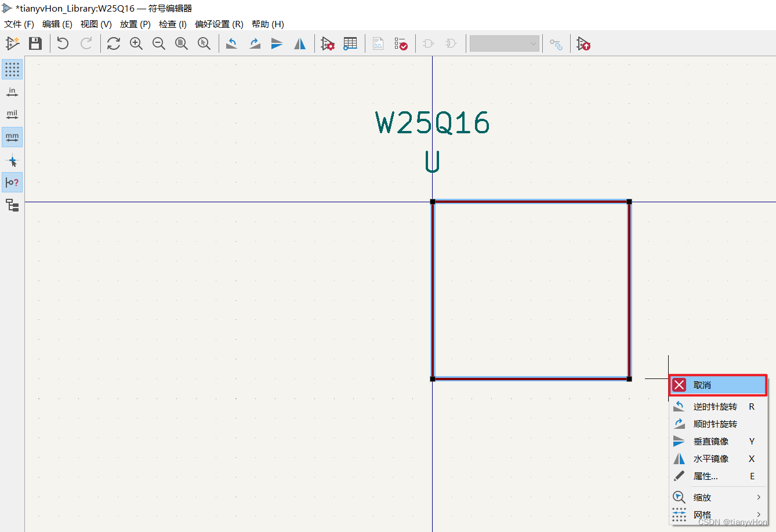Screen dimensions: 776x532
Task: Choose 垂直镜像 in the context menu
Action: [719, 442]
